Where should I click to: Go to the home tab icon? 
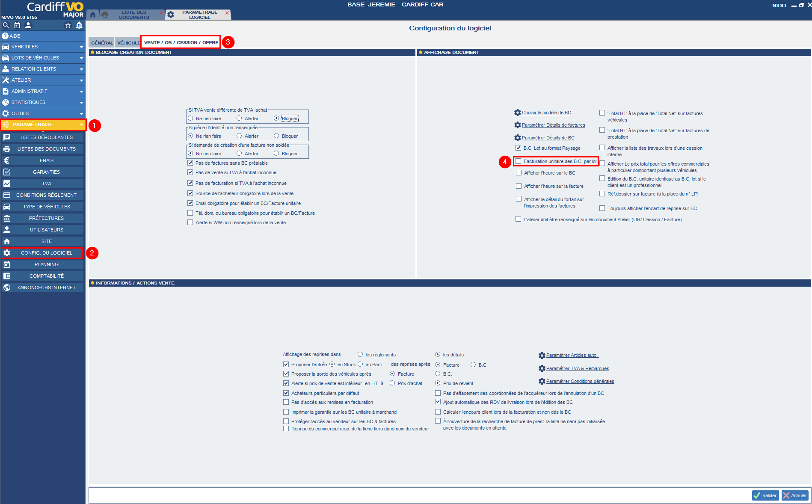coord(93,15)
